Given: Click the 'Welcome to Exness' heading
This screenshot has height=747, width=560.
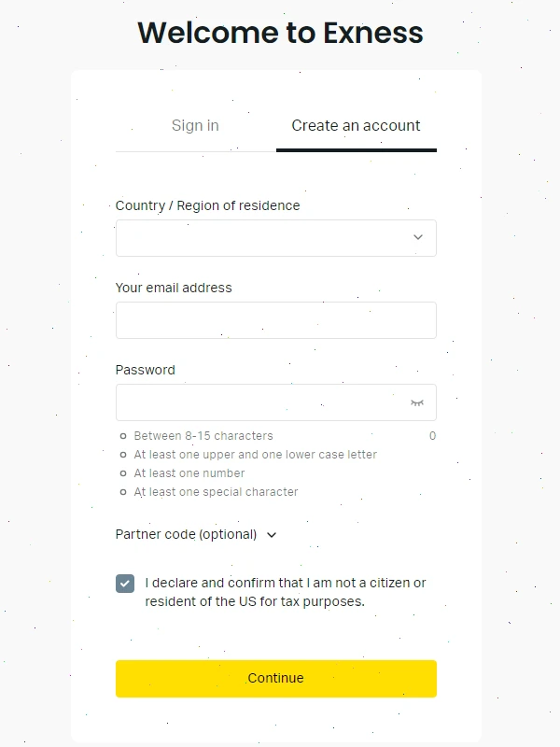Looking at the screenshot, I should 280,33.
